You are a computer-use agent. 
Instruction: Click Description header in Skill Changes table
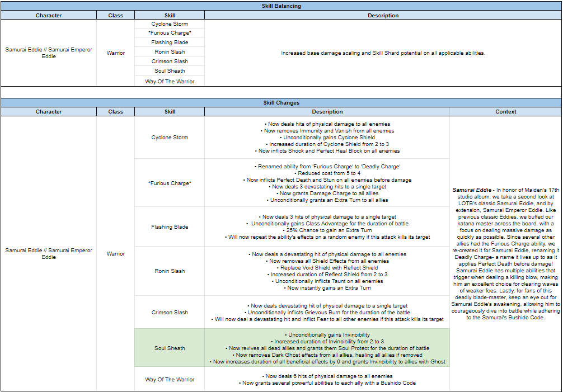click(327, 112)
